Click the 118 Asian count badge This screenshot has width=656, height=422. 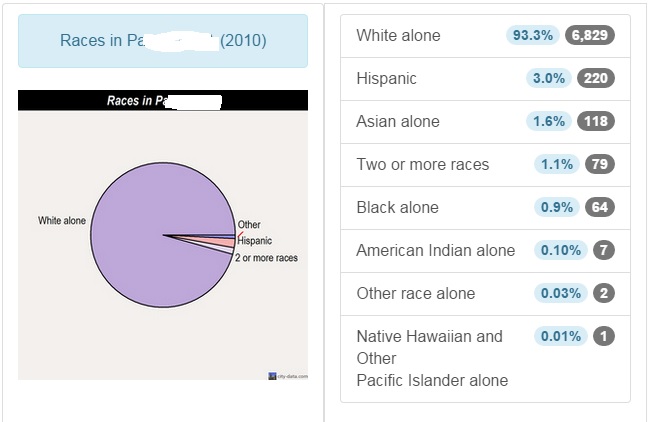(596, 121)
